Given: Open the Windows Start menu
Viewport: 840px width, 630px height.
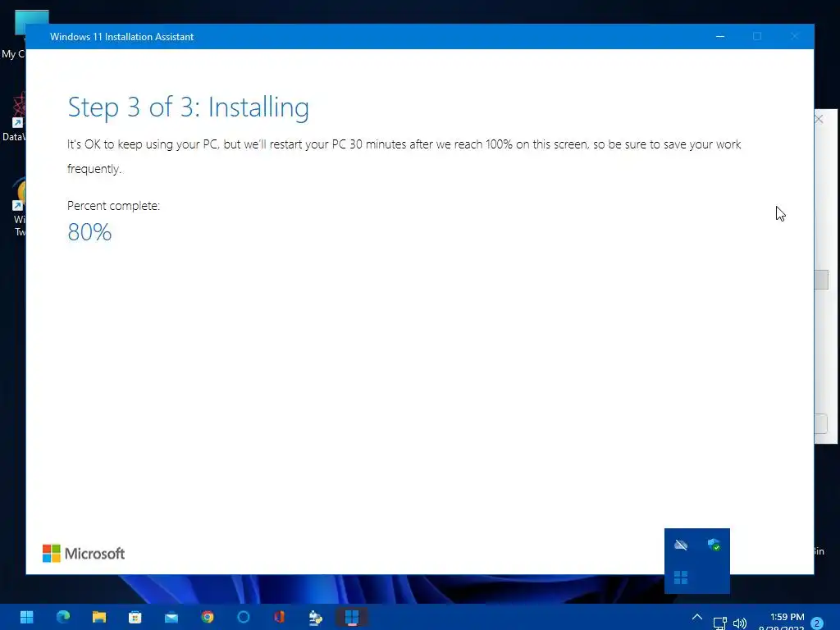Looking at the screenshot, I should [x=27, y=617].
